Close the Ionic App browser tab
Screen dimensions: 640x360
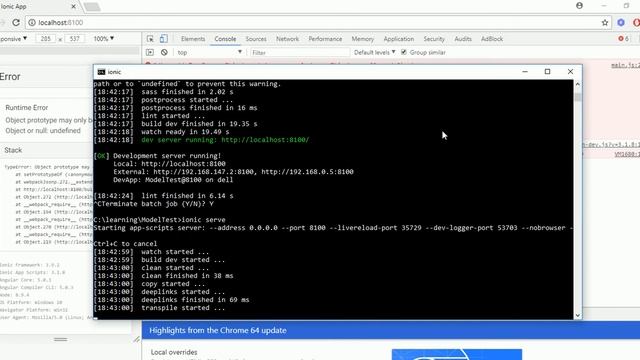pos(73,7)
